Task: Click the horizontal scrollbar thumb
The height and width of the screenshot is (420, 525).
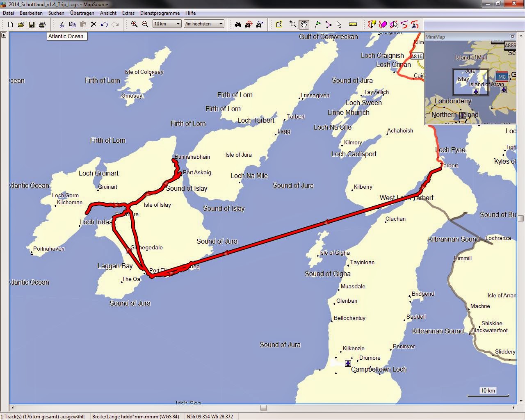Action: pyautogui.click(x=263, y=408)
